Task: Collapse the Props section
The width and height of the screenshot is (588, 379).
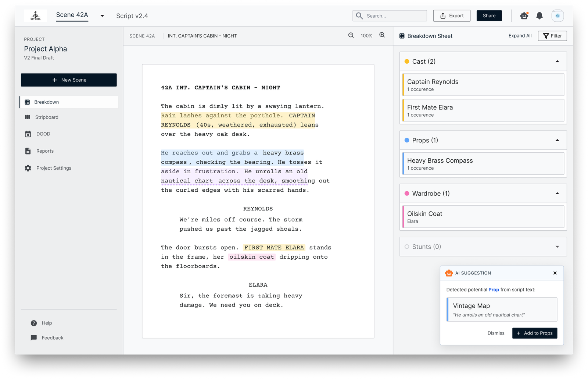Action: click(557, 140)
